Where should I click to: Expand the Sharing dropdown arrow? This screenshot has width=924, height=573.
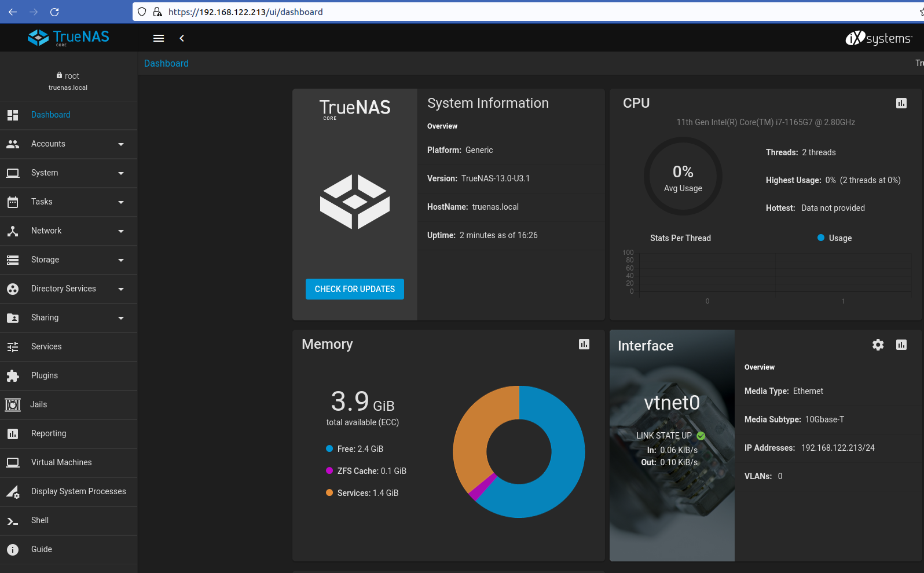coord(120,318)
